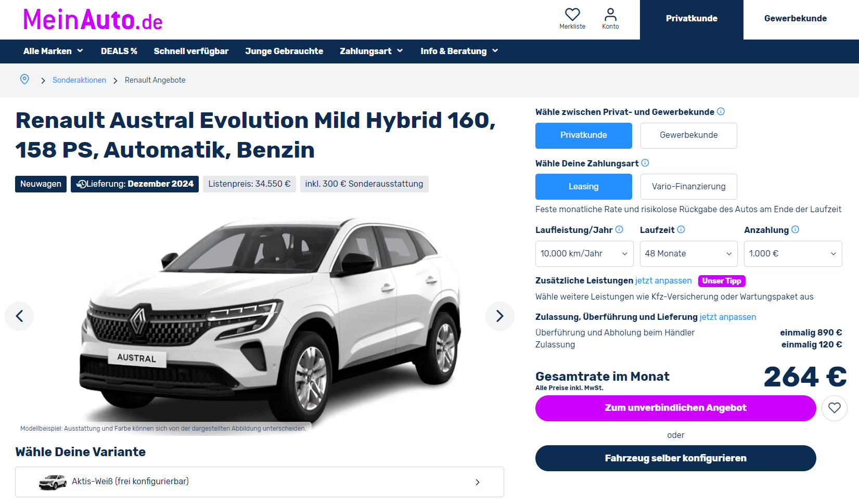
Task: Open info icon beside Zahlungsart heading
Action: [645, 163]
